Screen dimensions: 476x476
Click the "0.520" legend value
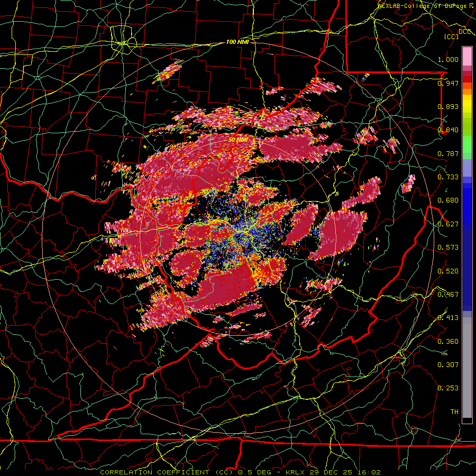pos(448,271)
